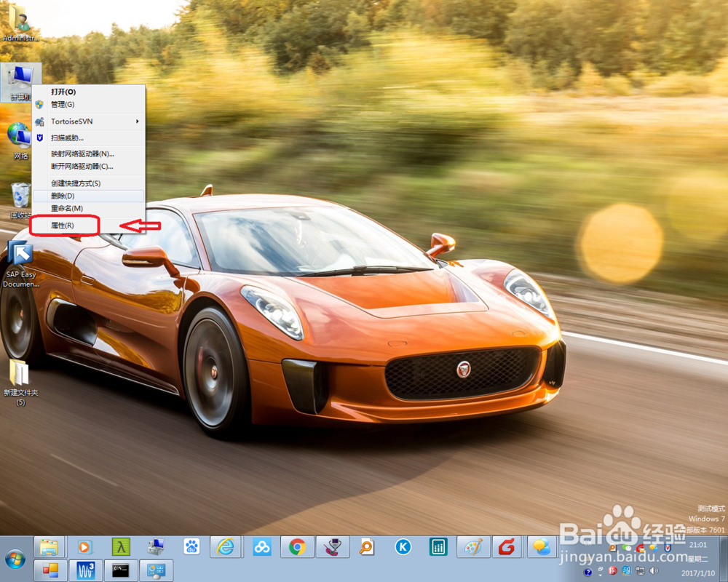Open the blue K taskbar icon
The image size is (728, 582).
(x=403, y=547)
